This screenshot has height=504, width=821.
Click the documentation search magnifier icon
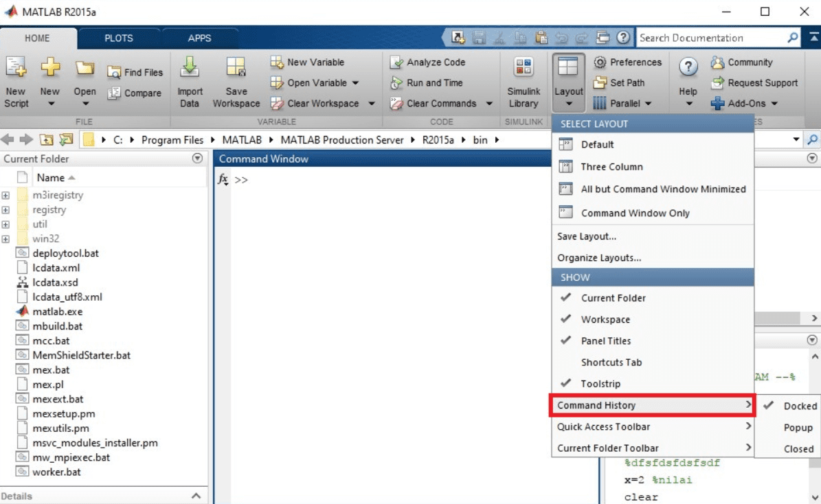coord(793,38)
